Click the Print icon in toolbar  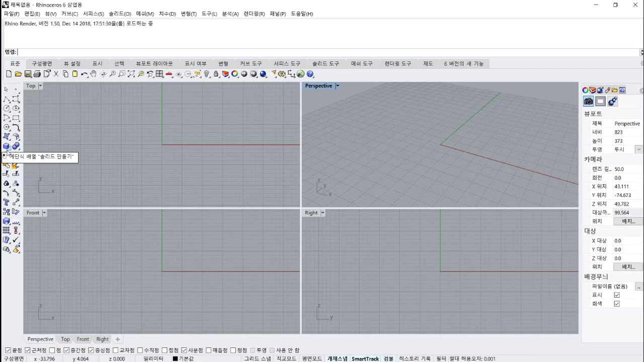pyautogui.click(x=37, y=74)
